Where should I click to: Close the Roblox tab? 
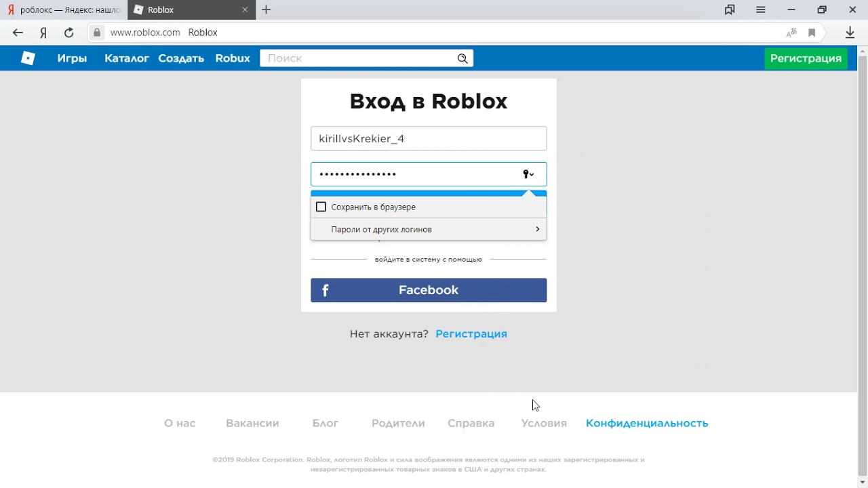[x=245, y=9]
